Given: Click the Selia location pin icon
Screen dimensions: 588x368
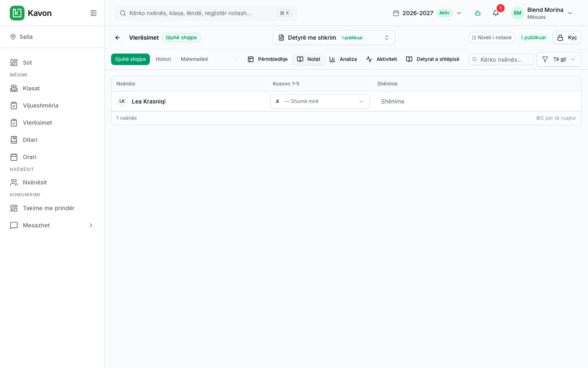Looking at the screenshot, I should 13,37.
